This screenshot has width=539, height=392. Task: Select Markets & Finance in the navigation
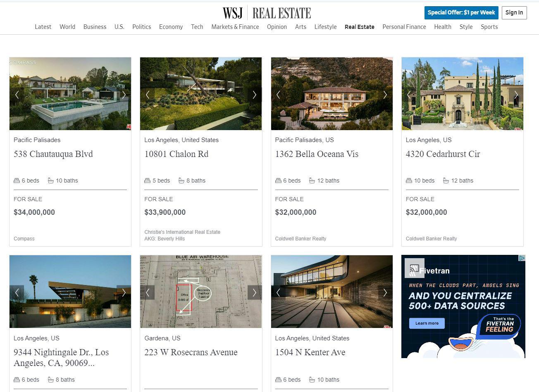click(x=235, y=27)
